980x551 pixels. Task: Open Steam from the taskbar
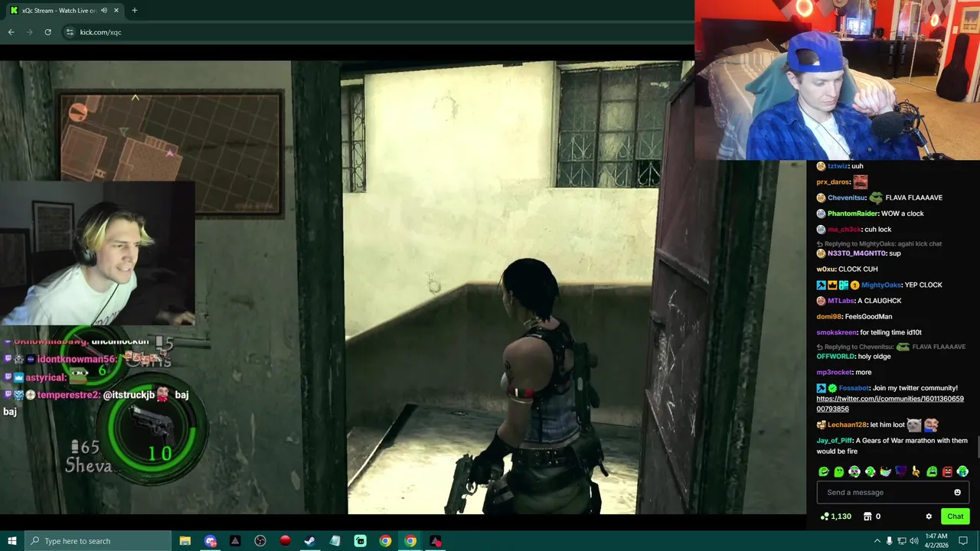(310, 541)
